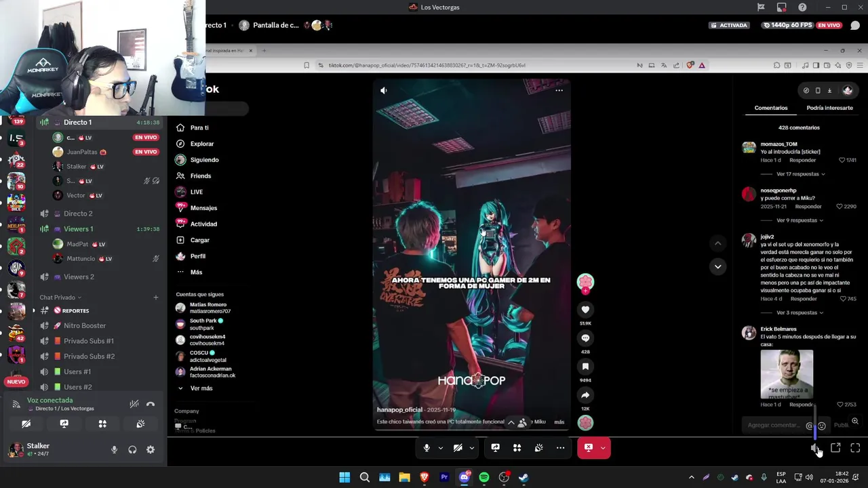Open dropdown arrow on red stream button

click(x=603, y=448)
